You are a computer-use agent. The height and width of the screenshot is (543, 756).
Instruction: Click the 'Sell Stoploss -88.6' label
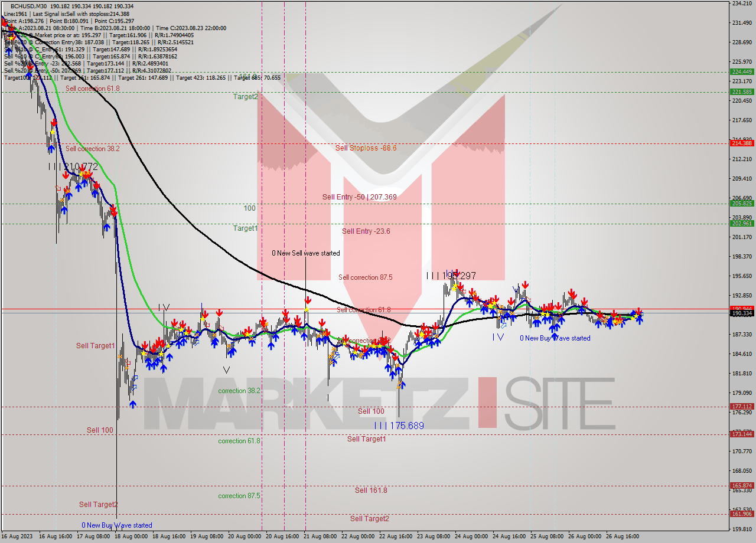point(366,148)
